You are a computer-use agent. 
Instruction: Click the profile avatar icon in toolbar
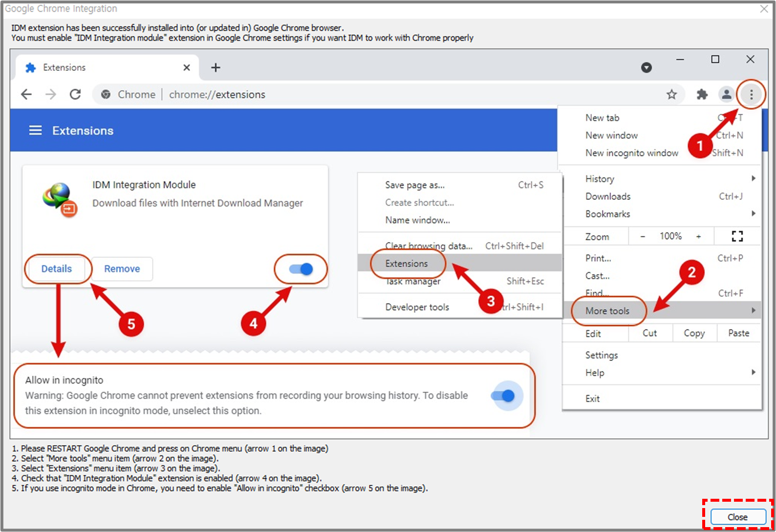tap(727, 94)
